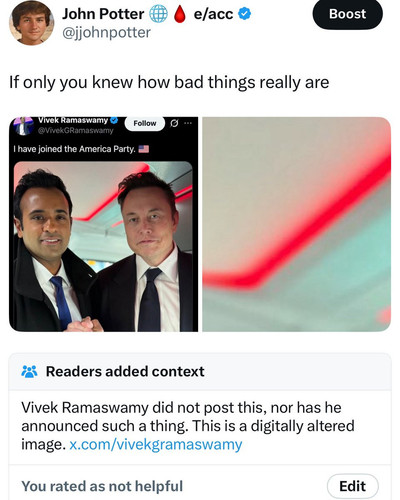Click the You rated as not helpful text
400x500 pixels.
[x=102, y=486]
